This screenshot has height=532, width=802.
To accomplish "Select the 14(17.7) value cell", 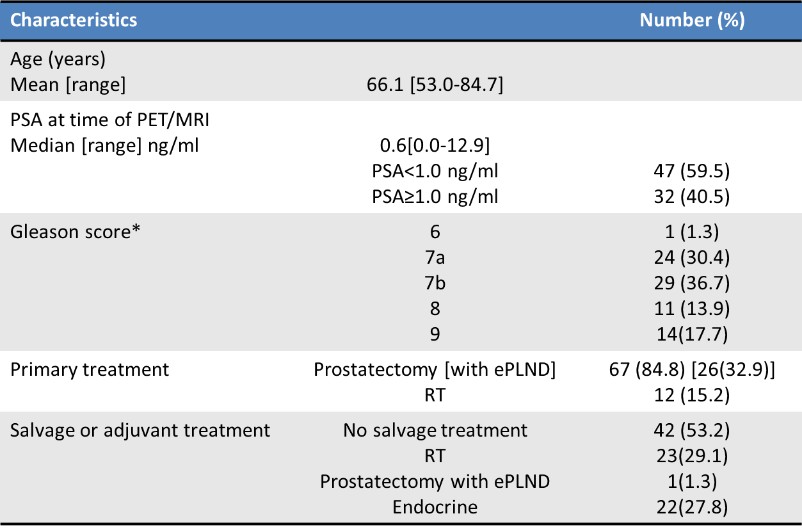I will point(693,334).
